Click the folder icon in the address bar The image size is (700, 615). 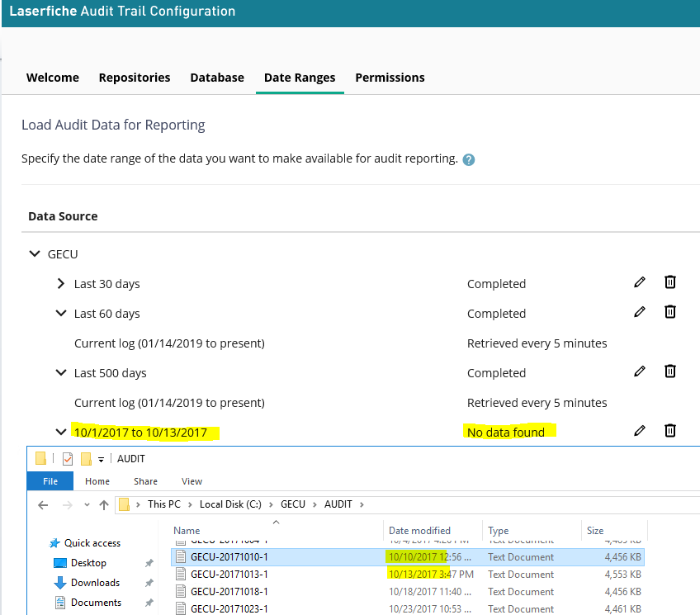[124, 504]
